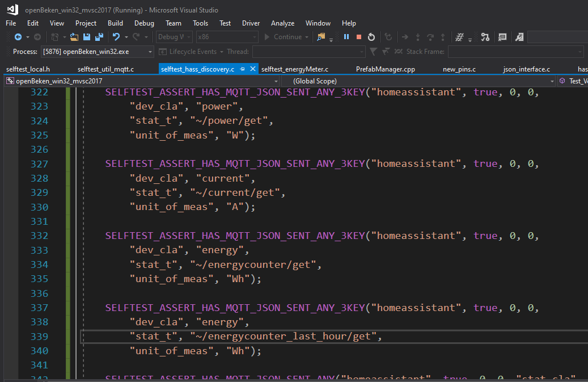The height and width of the screenshot is (382, 588).
Task: Click the Stack Frame dropdown field
Action: point(515,52)
